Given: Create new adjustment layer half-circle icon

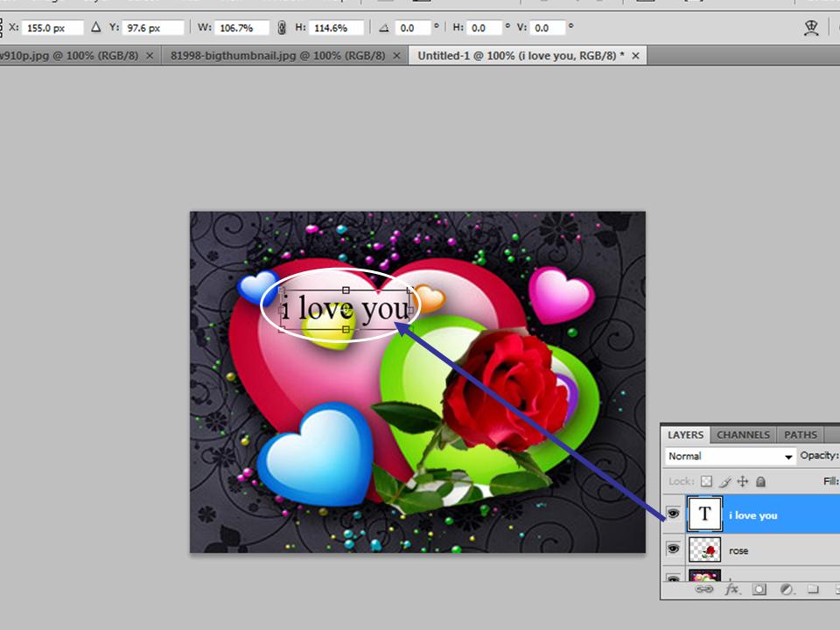Looking at the screenshot, I should point(787,589).
